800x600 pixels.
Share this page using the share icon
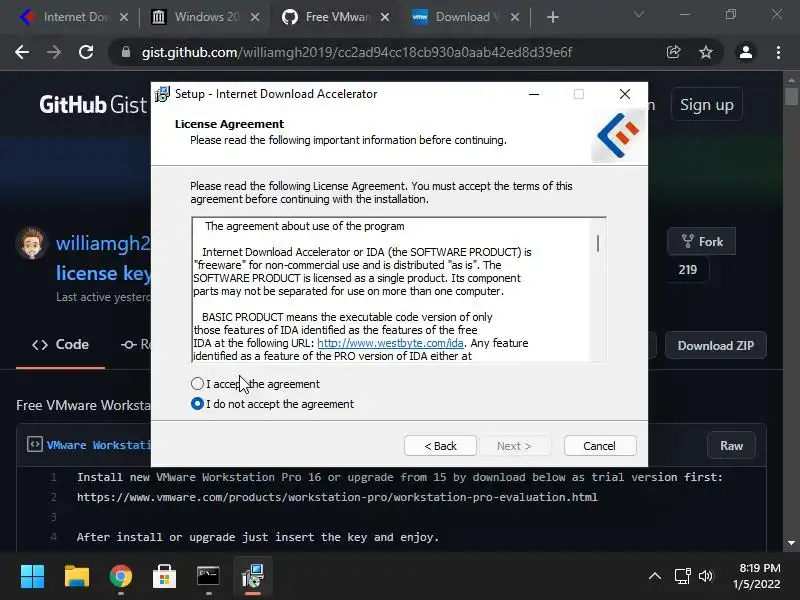click(673, 52)
